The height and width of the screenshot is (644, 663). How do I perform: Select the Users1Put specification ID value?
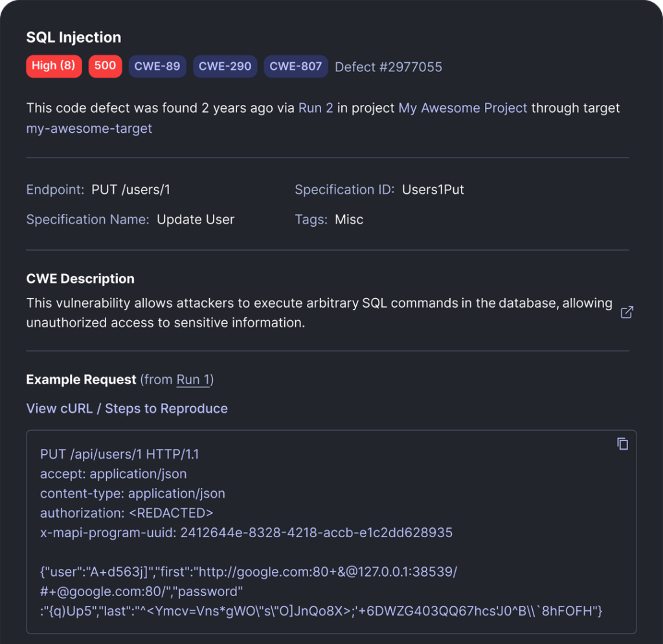point(433,190)
